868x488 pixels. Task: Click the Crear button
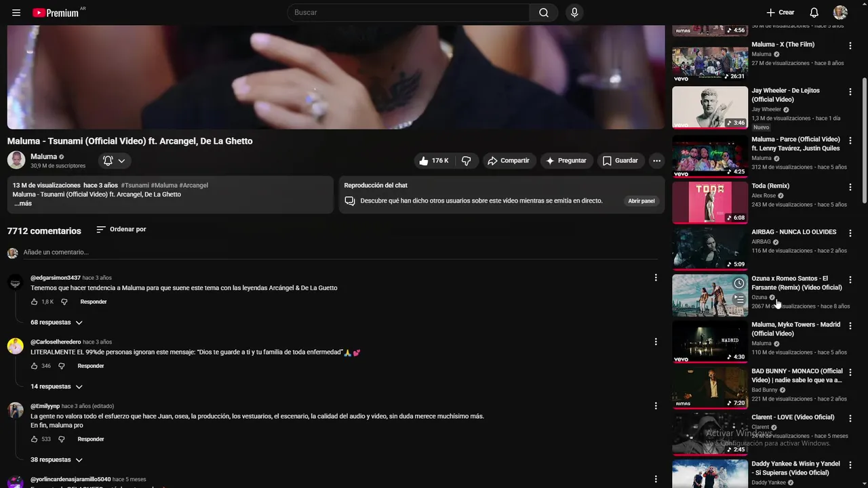(781, 12)
